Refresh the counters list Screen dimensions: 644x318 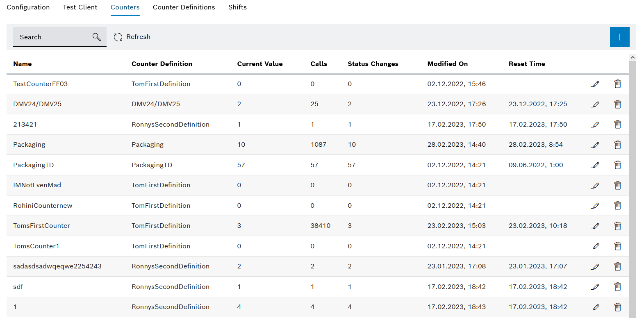tap(132, 37)
